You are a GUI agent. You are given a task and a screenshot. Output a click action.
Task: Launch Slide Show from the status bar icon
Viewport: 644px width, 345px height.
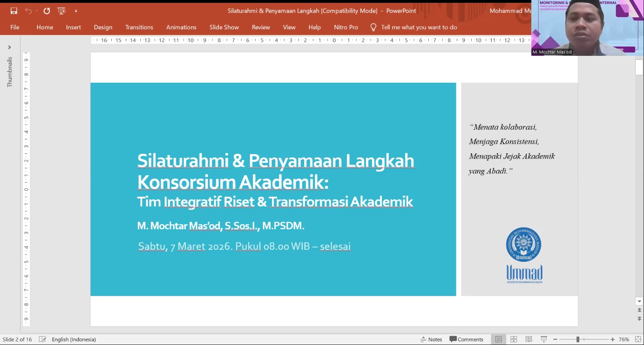pos(544,339)
